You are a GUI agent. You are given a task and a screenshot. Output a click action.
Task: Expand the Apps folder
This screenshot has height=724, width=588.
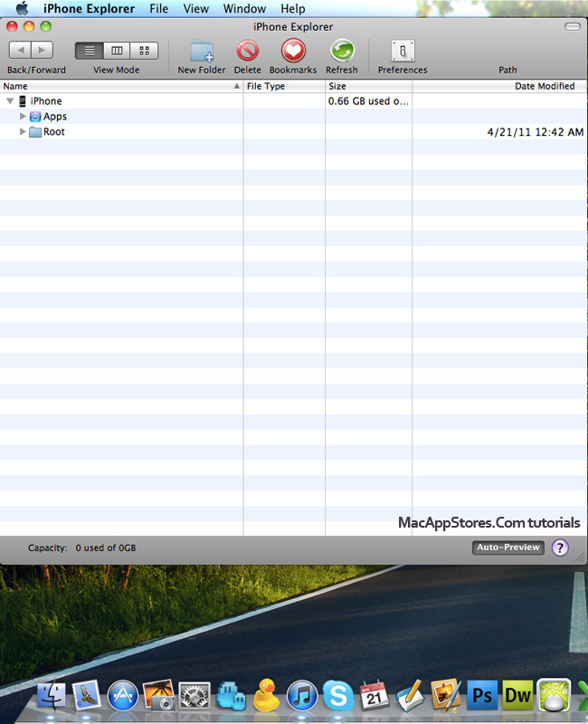(23, 117)
